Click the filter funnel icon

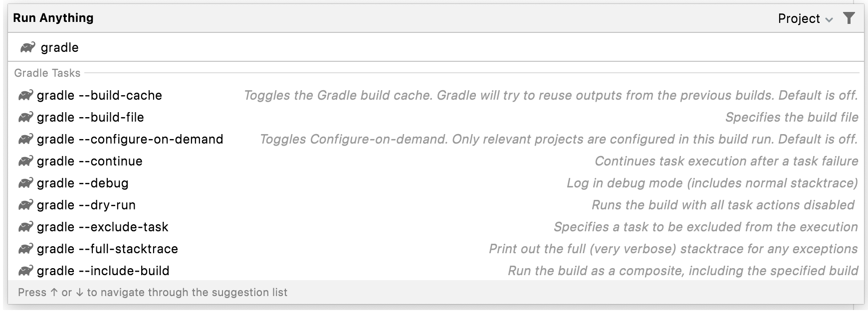click(849, 18)
